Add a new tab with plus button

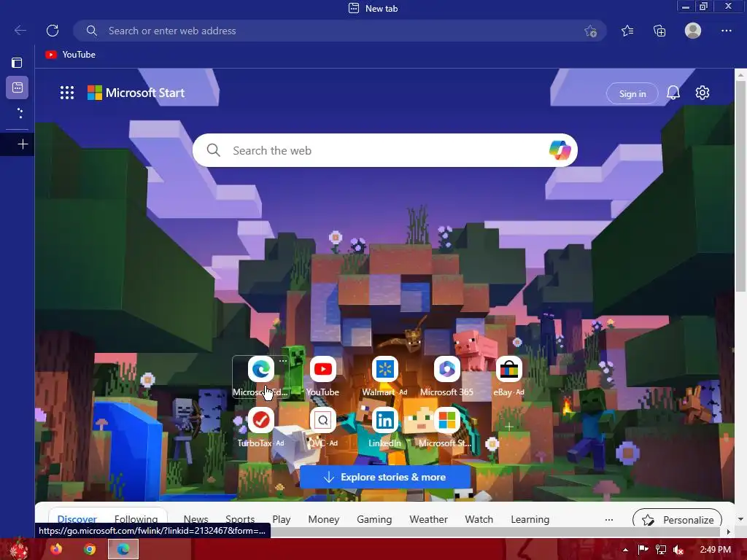pyautogui.click(x=23, y=144)
